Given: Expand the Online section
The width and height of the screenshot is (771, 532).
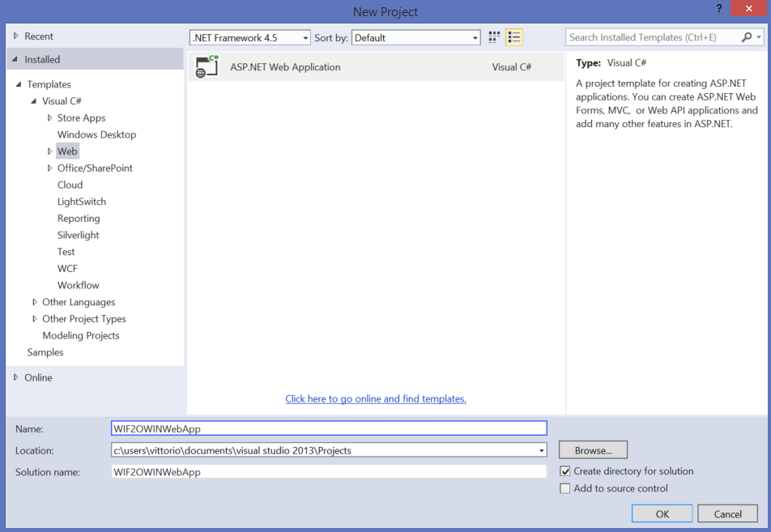Looking at the screenshot, I should pyautogui.click(x=15, y=377).
